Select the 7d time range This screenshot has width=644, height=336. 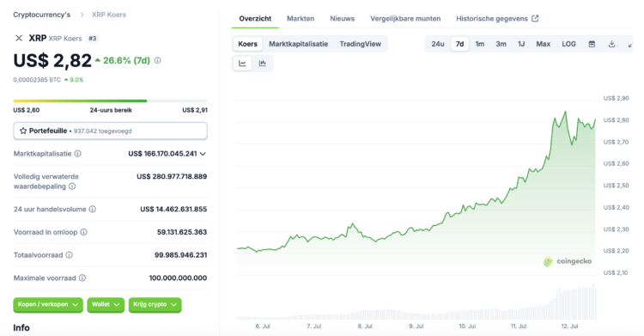click(x=459, y=44)
